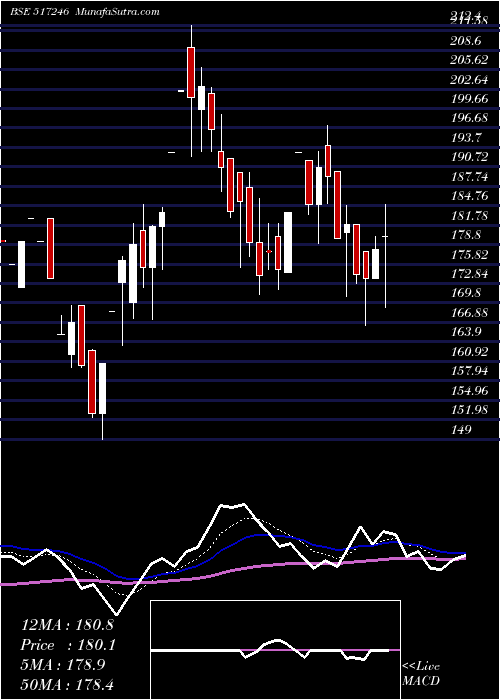
Task: Click the 50MA : 178.4 readout
Action: (67, 685)
